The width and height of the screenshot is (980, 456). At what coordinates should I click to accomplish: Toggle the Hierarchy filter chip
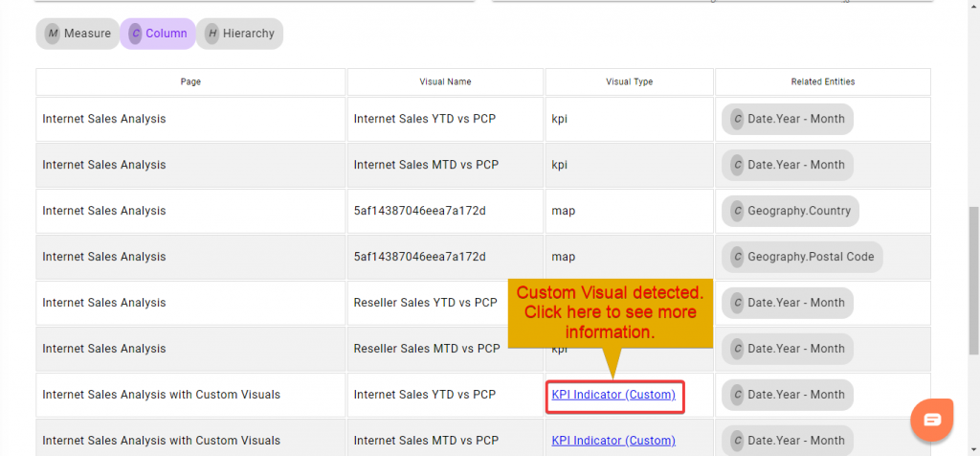239,34
